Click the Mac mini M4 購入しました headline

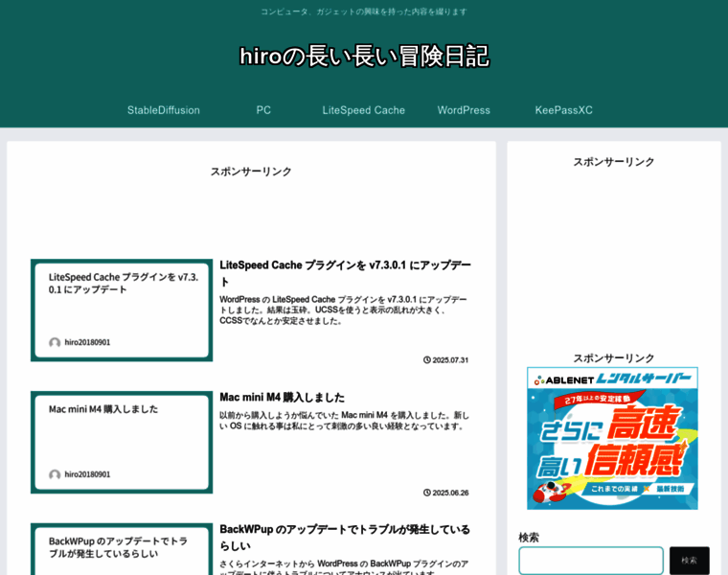click(x=282, y=397)
